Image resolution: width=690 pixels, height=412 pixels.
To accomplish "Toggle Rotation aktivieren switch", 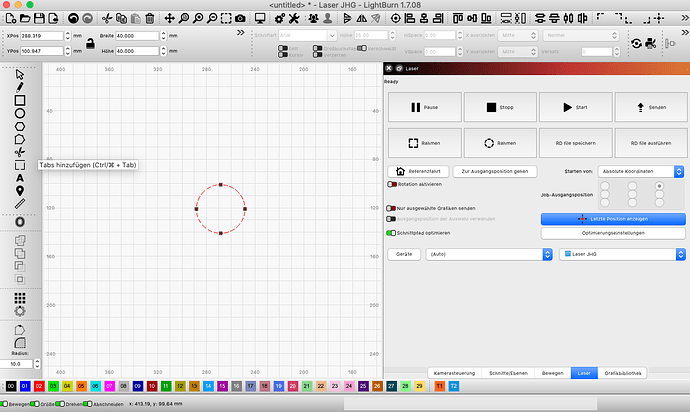I will [392, 184].
